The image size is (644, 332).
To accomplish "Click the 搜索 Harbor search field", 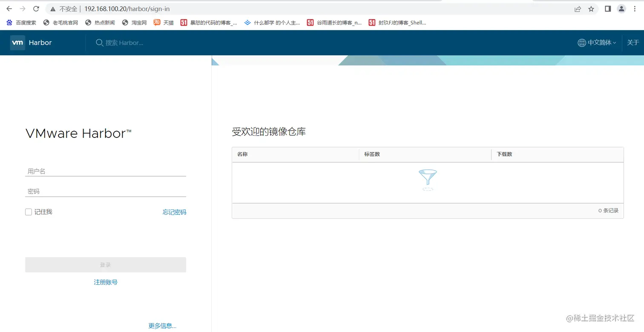I will [x=124, y=43].
